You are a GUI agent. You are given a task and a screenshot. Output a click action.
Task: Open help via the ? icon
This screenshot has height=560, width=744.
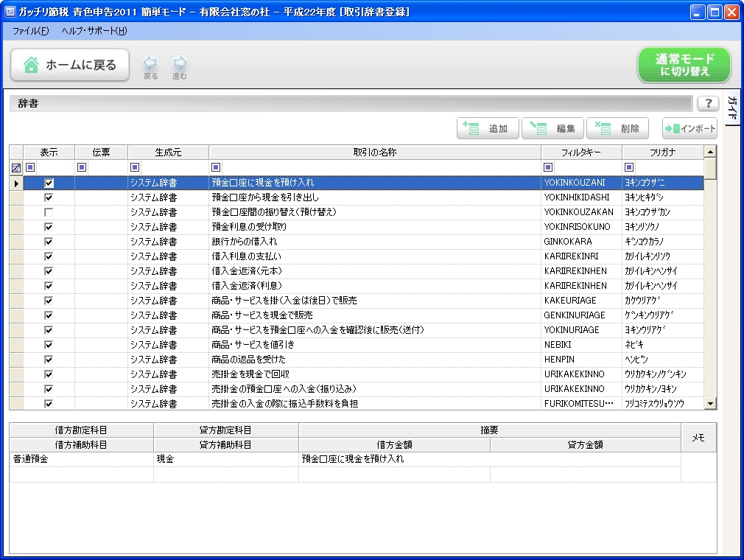pos(708,102)
